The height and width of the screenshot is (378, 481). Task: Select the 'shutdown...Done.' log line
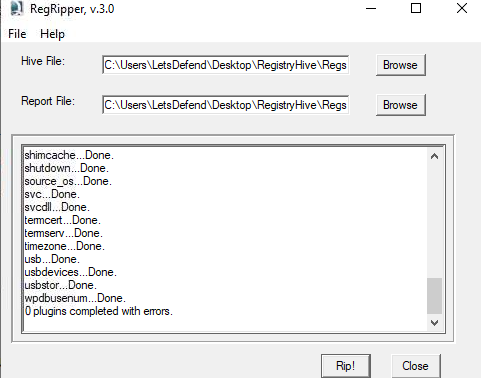coord(66,168)
